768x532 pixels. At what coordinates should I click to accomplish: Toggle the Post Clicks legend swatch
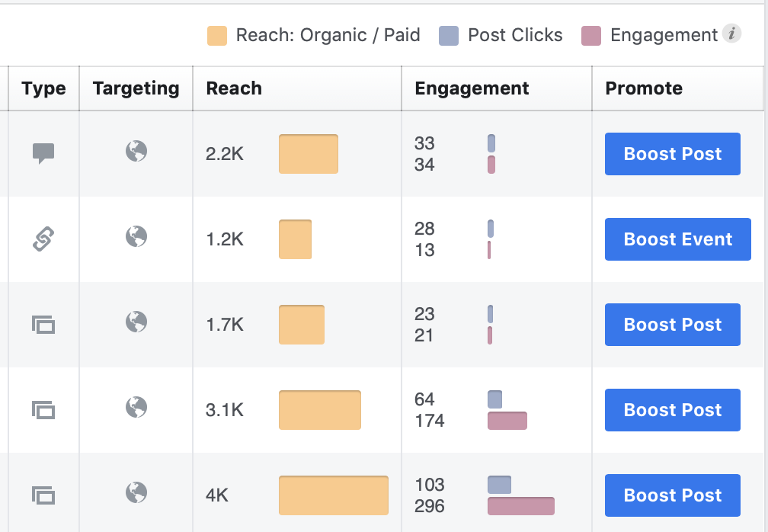click(x=450, y=36)
